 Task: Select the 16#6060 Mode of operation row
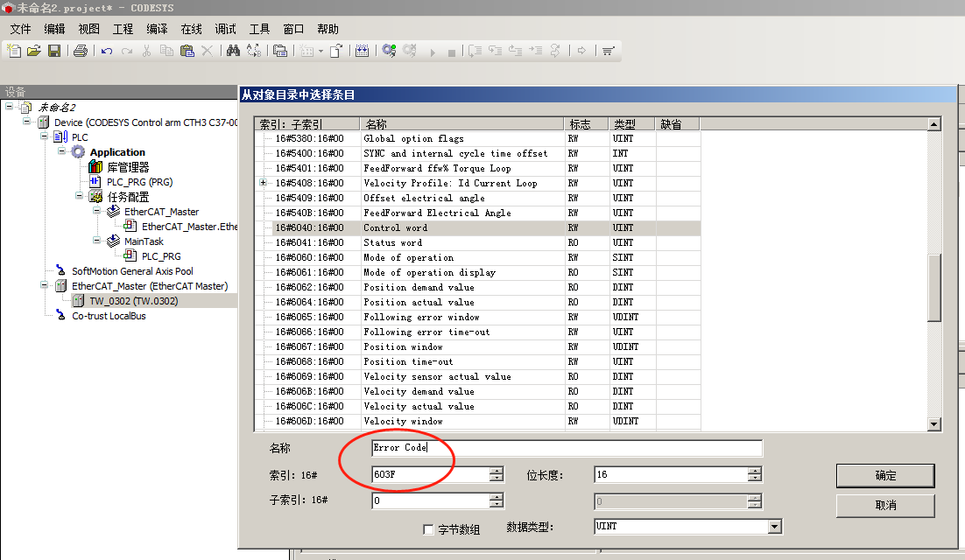[477, 257]
